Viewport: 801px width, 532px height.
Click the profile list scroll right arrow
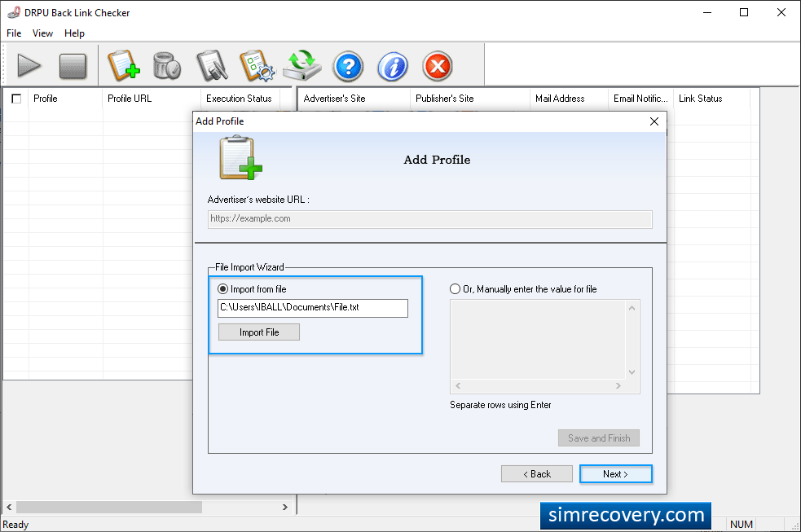pos(285,507)
